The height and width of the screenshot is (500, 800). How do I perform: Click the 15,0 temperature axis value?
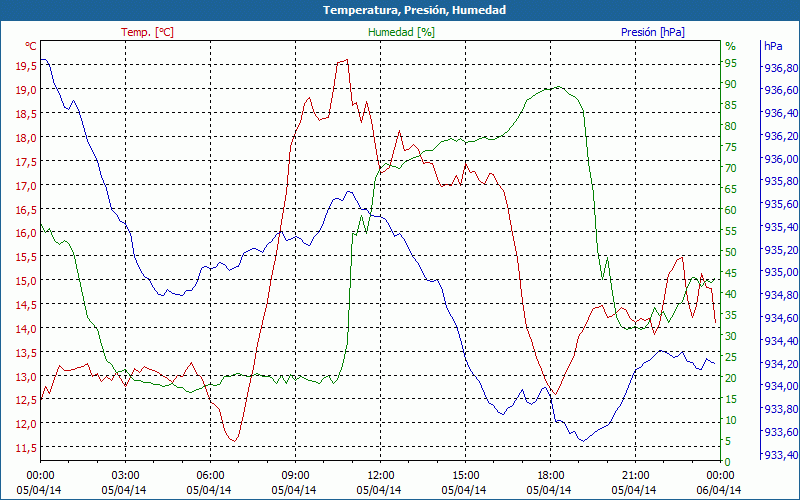coord(26,281)
